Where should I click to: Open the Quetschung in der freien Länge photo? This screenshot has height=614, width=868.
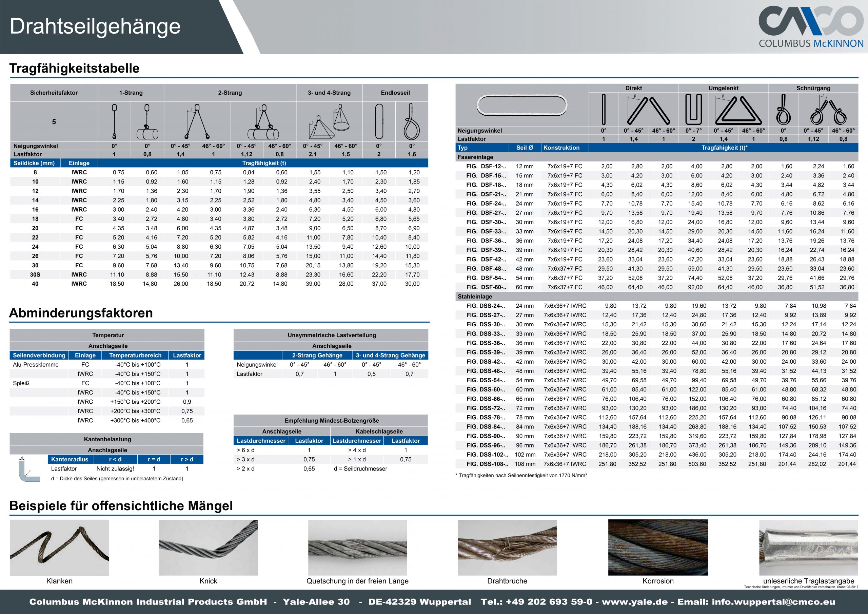click(x=358, y=548)
